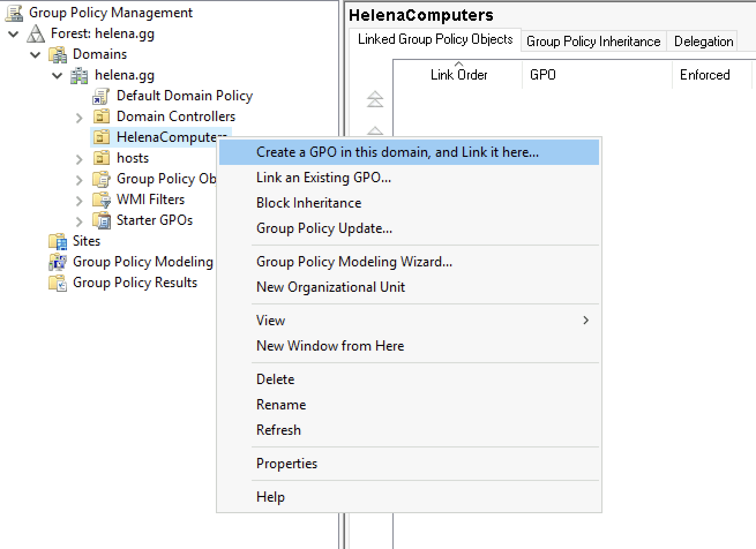
Task: Click the Domain Controllers OU folder icon
Action: tap(102, 117)
